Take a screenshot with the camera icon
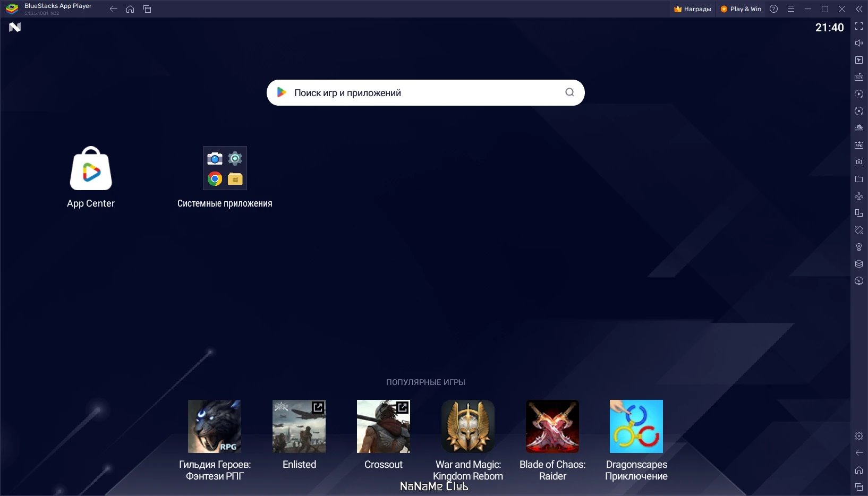The width and height of the screenshot is (868, 496). coord(859,162)
